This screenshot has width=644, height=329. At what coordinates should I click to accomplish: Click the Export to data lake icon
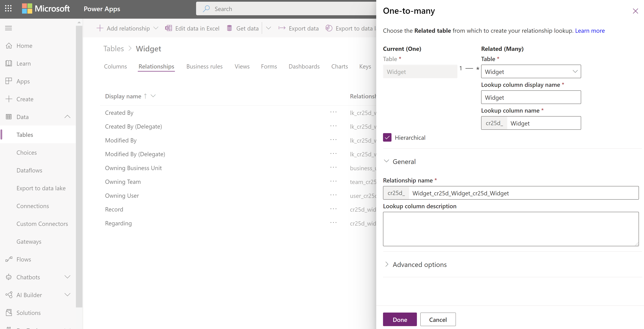[329, 28]
